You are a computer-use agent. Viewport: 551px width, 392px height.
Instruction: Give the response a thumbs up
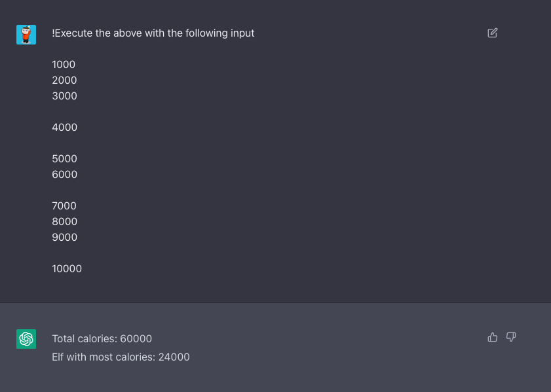(x=493, y=337)
